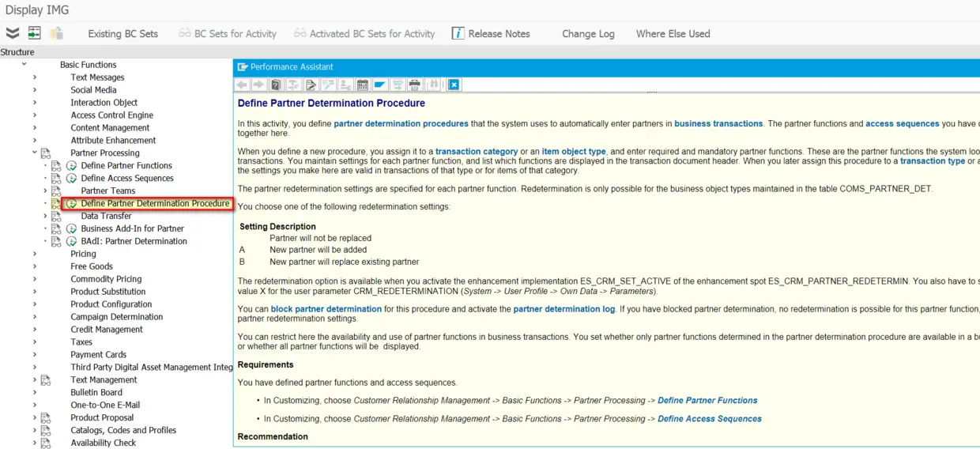The image size is (980, 449).
Task: Click BC Sets for Activity toolbar button
Action: point(228,33)
